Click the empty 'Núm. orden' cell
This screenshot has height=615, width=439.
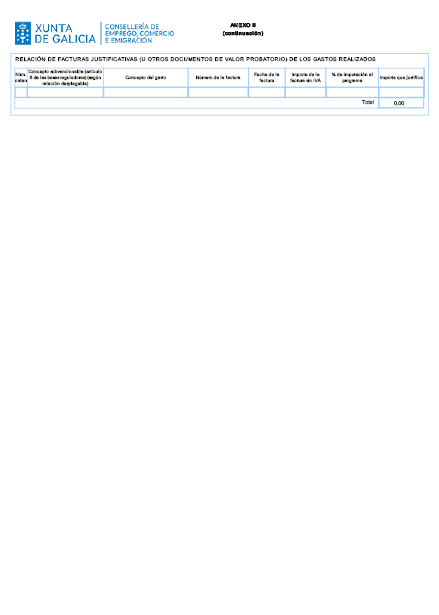click(21, 93)
